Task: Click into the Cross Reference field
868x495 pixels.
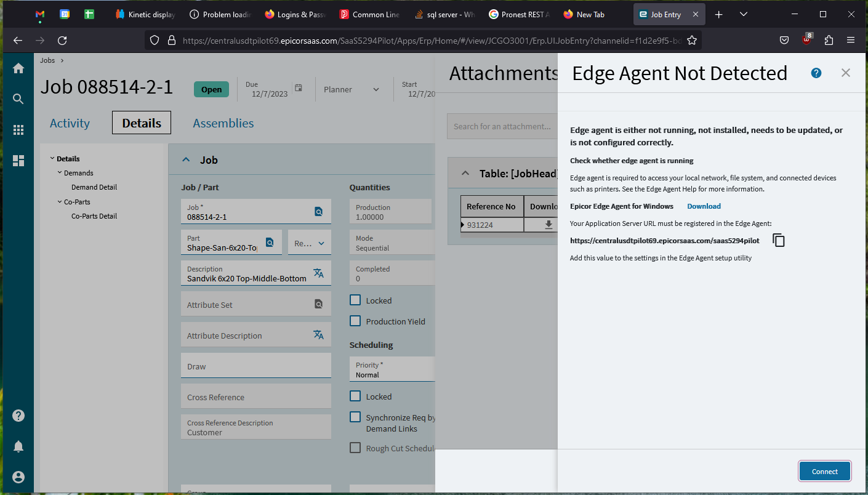Action: point(256,396)
